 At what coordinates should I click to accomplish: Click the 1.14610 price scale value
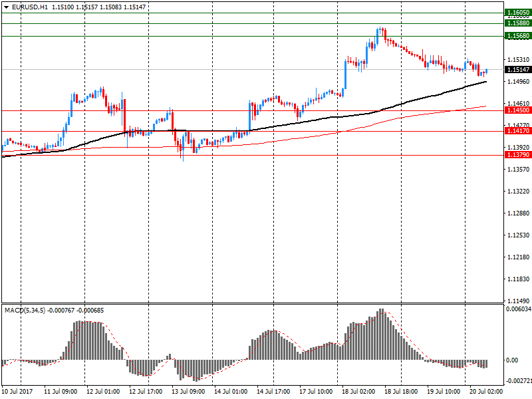pyautogui.click(x=519, y=103)
